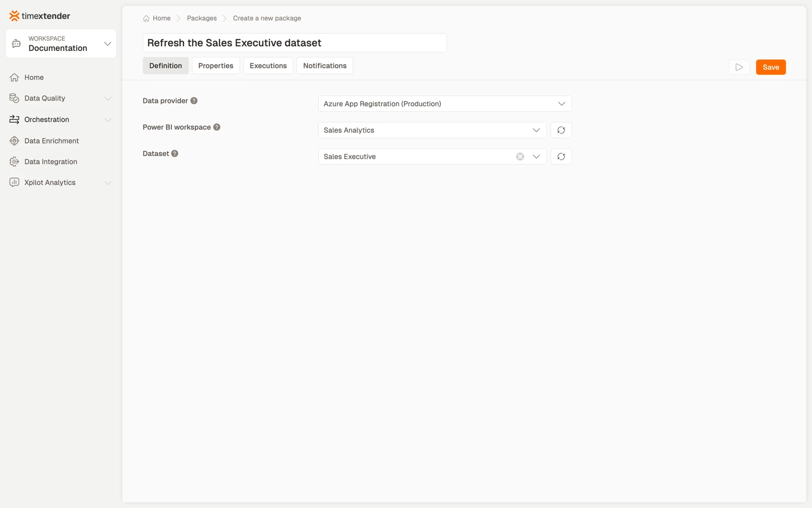Refresh the Dataset list
Screen dimensions: 812x508
pyautogui.click(x=561, y=156)
